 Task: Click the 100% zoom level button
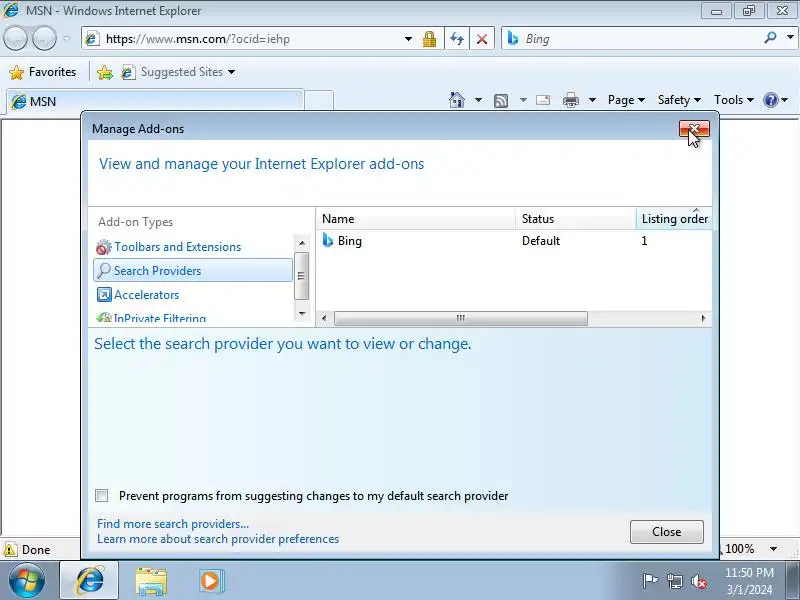click(x=739, y=549)
